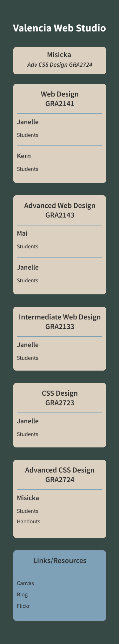The height and width of the screenshot is (644, 119).
Task: Open Students under Janelle in Web Design GRA2141
Action: pos(28,135)
